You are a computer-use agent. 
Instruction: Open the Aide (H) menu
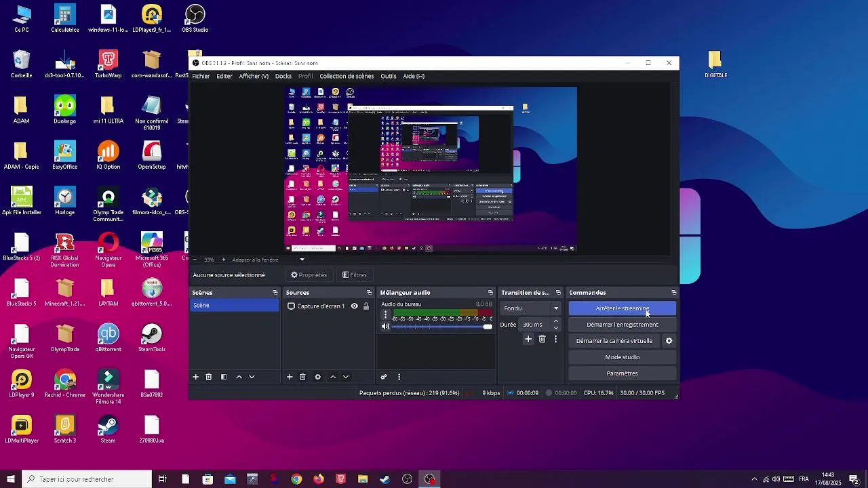414,77
